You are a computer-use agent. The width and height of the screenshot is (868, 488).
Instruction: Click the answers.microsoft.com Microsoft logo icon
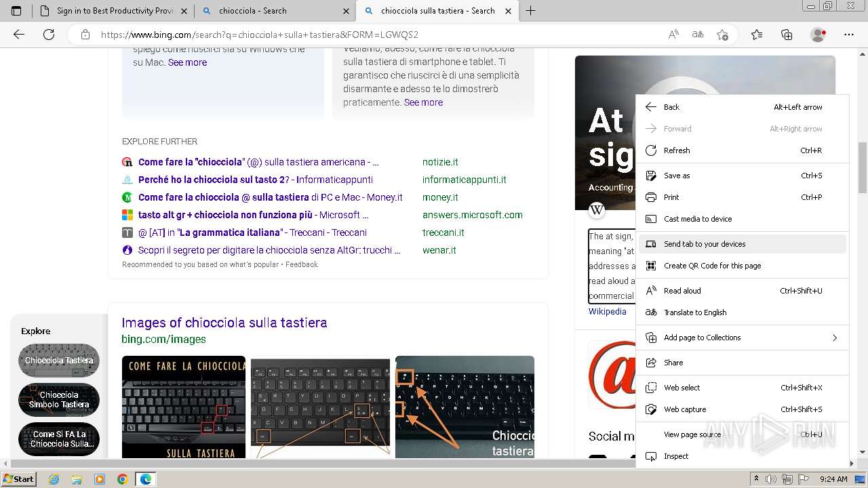127,215
